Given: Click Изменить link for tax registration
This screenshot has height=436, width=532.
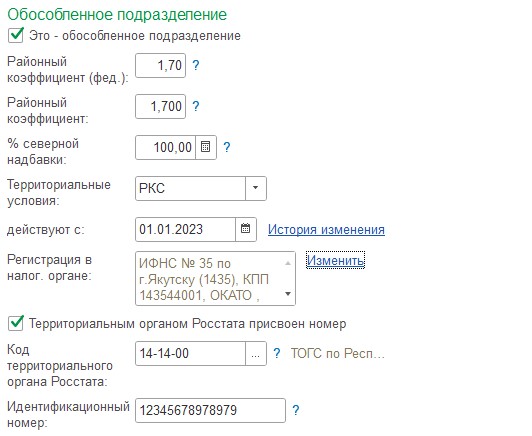Looking at the screenshot, I should tap(336, 260).
